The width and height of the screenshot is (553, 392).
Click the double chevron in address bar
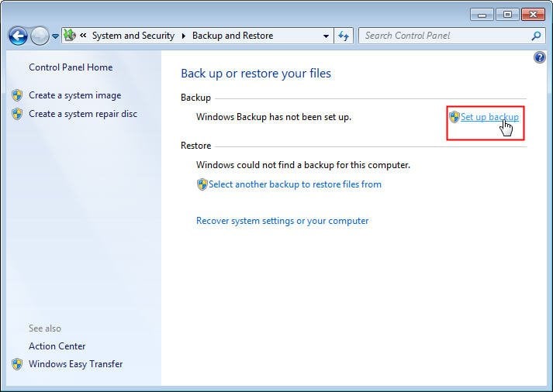(83, 35)
